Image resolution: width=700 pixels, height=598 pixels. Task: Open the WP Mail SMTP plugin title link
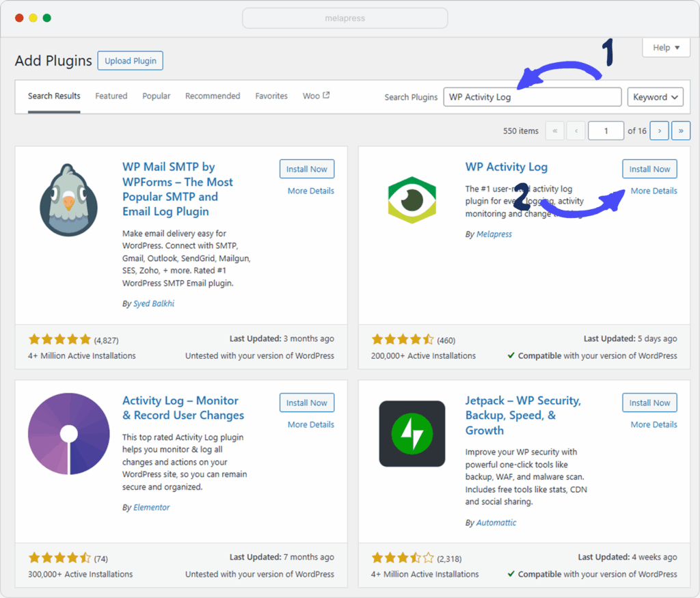point(178,189)
